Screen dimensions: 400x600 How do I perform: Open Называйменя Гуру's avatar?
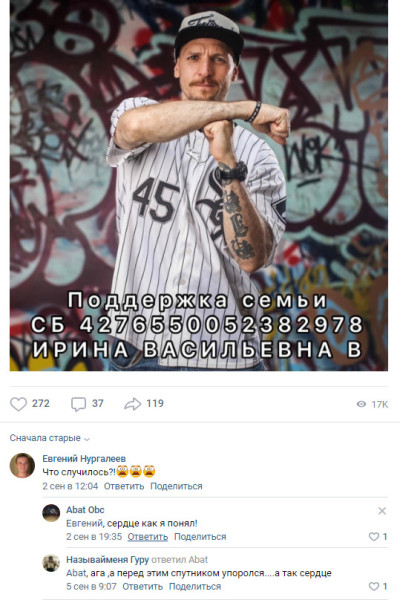point(51,563)
